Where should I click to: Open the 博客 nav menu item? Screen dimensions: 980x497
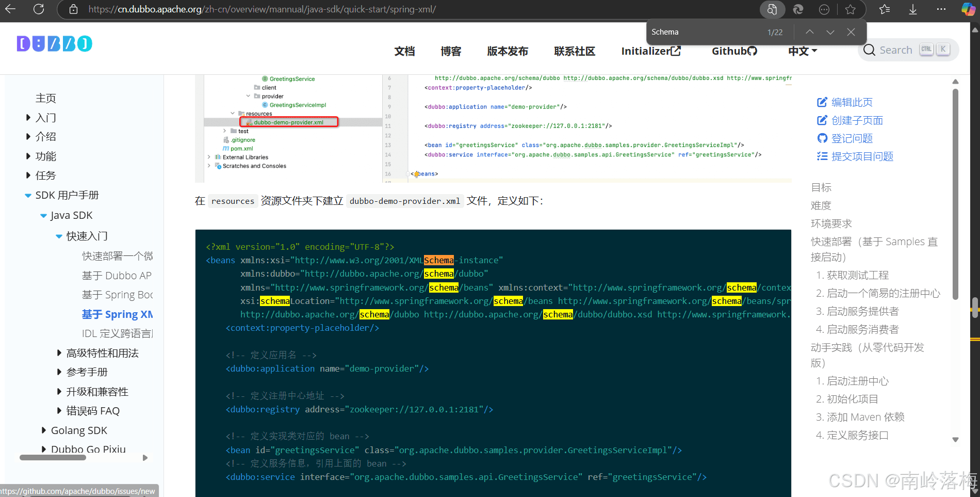click(451, 51)
